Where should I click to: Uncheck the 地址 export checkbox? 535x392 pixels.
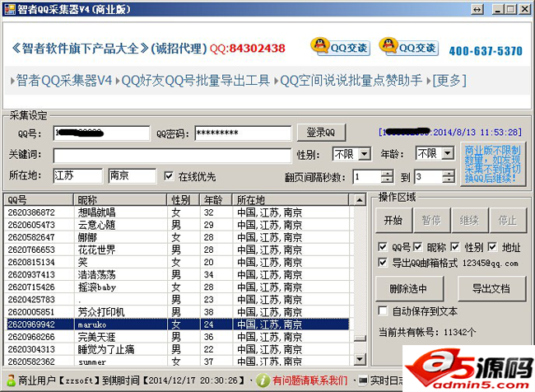click(492, 246)
